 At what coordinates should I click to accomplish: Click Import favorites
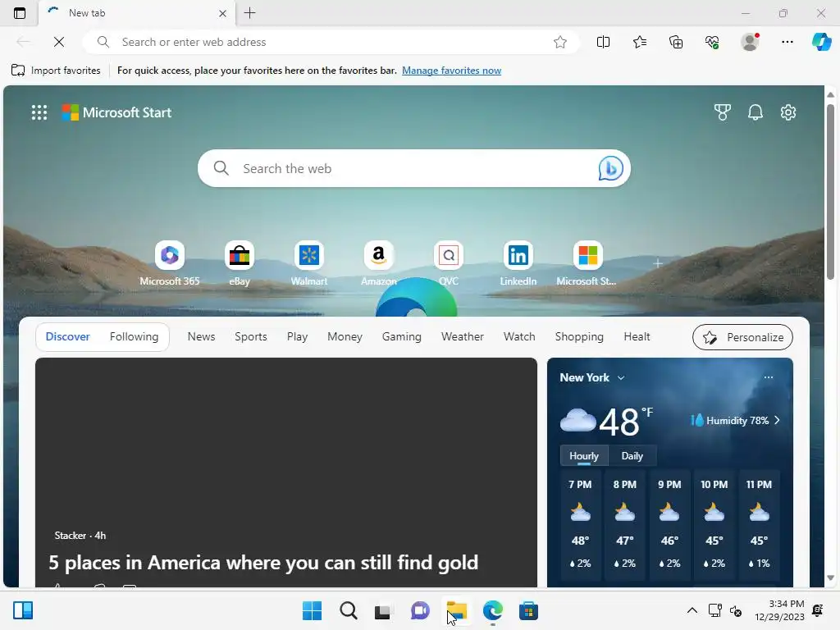tap(56, 71)
